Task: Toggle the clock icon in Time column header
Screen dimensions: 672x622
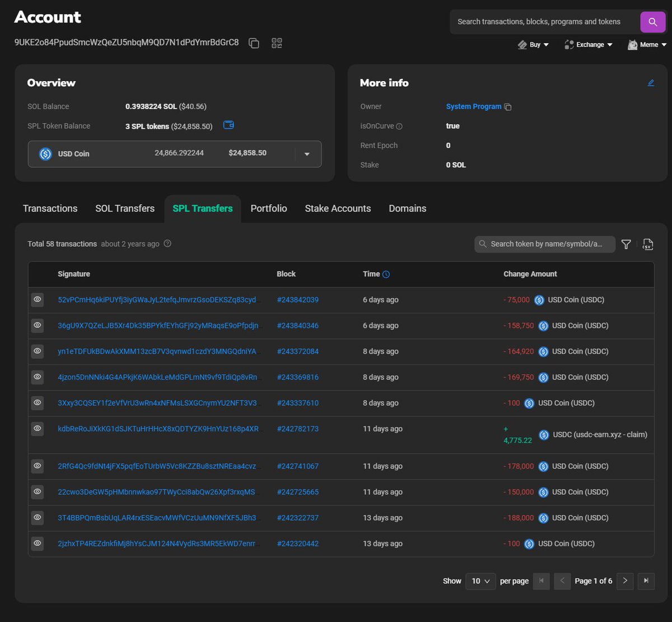Action: [386, 274]
